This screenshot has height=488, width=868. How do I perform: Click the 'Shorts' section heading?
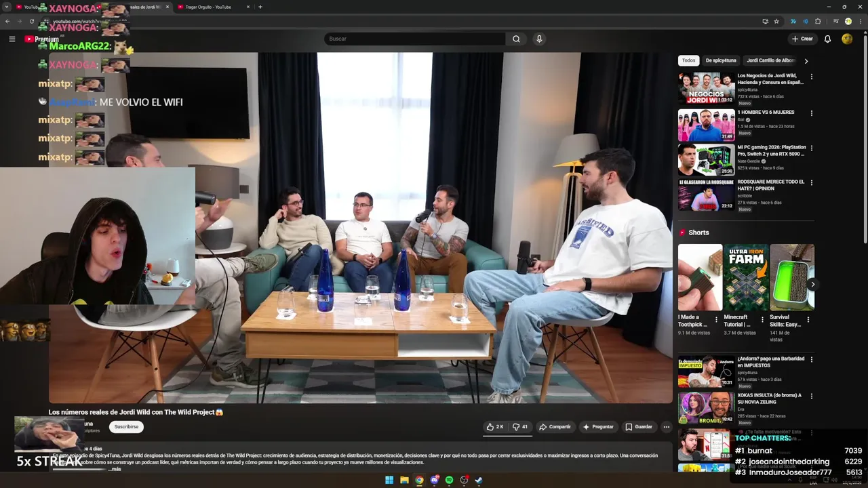click(698, 232)
